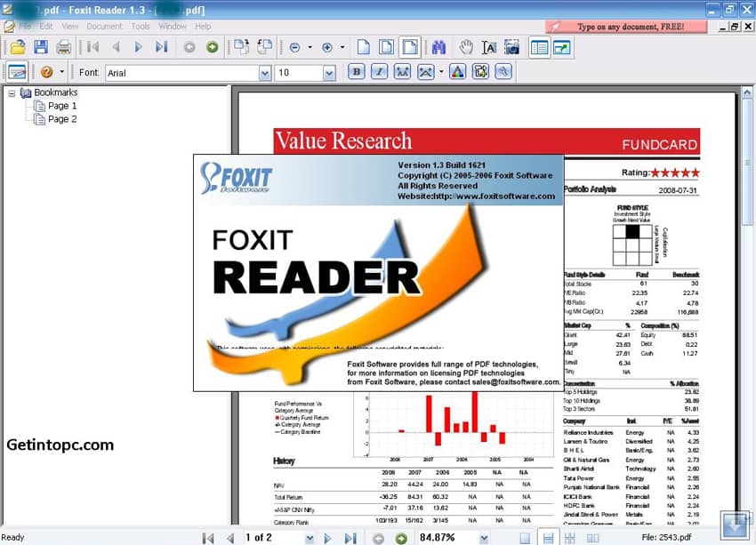Select continuous page layout in status bar
The image size is (756, 545).
tap(548, 538)
